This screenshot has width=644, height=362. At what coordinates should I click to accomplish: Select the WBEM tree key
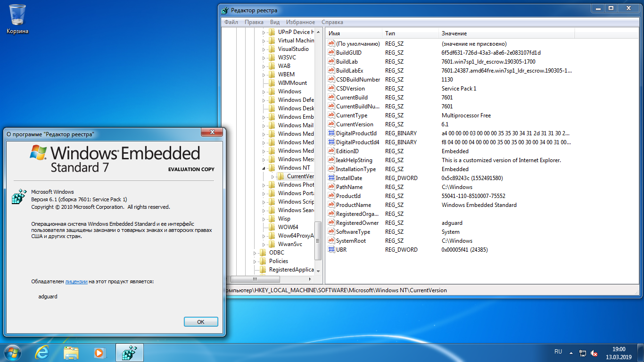tap(286, 74)
